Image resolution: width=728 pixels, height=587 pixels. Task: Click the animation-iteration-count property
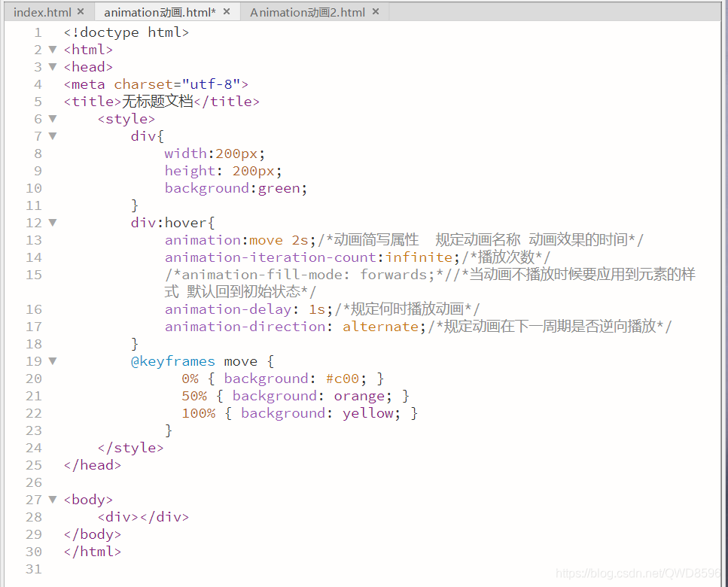click(x=271, y=257)
